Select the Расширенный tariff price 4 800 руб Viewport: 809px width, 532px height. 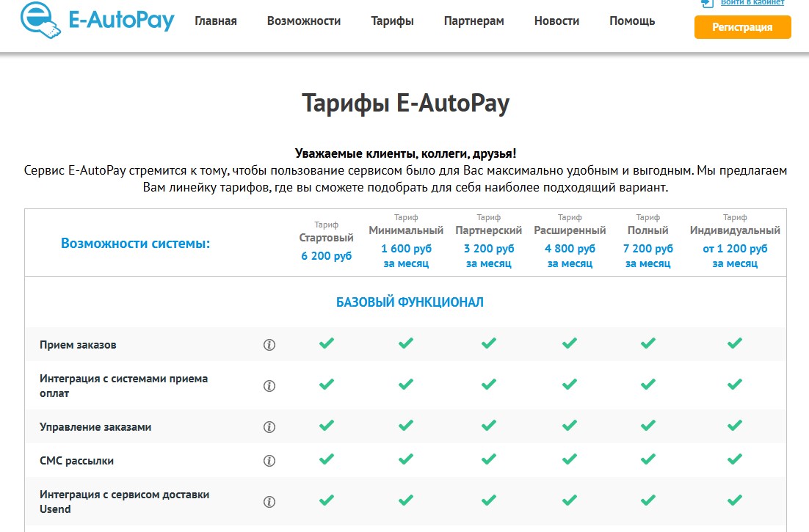tap(570, 249)
